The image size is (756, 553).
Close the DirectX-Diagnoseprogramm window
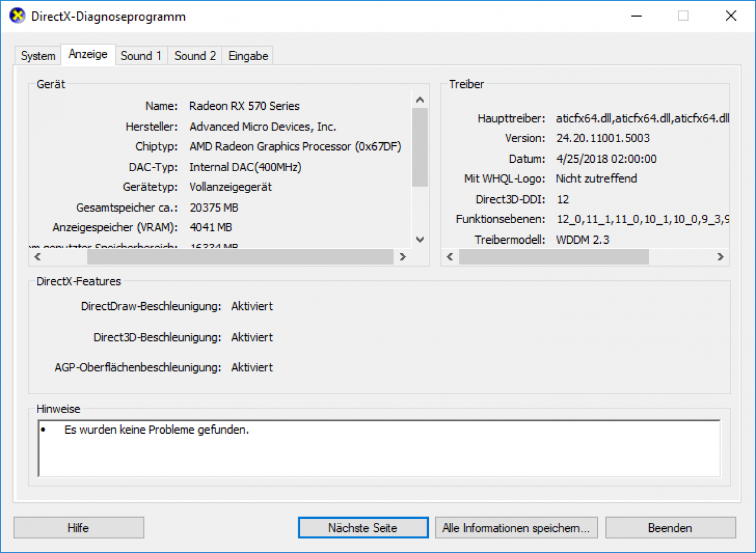click(x=731, y=16)
